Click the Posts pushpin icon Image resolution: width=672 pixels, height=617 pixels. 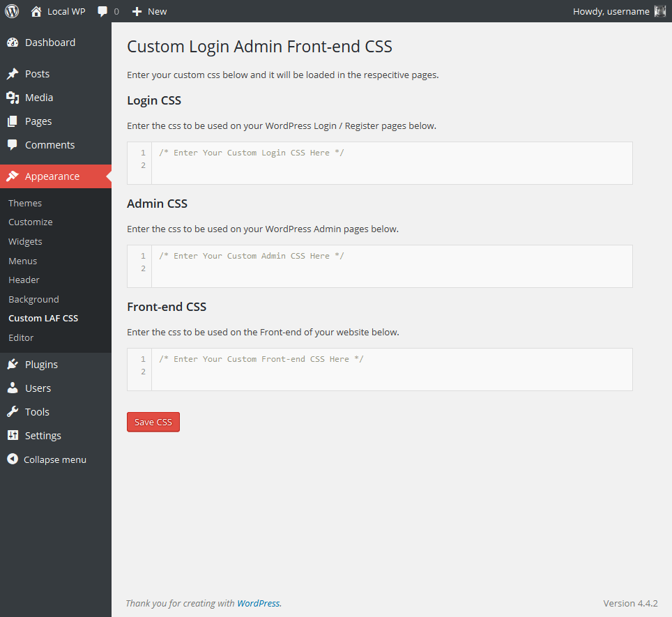click(x=13, y=74)
